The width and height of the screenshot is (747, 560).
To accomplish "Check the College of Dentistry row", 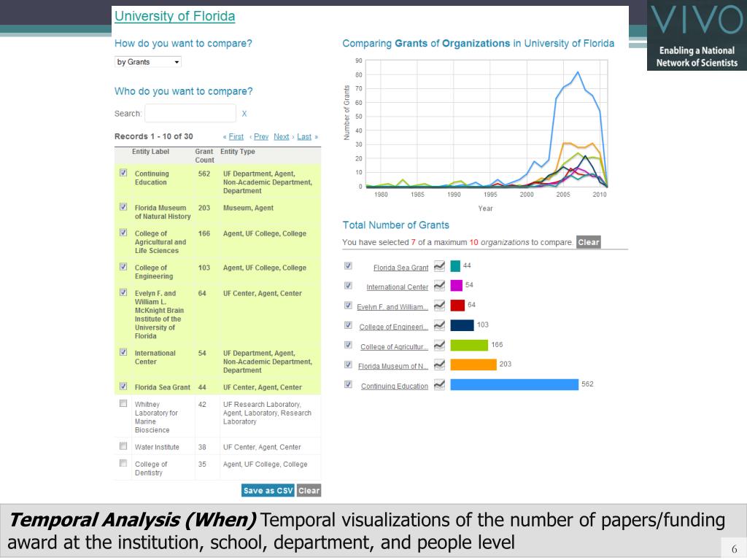I will (x=123, y=463).
